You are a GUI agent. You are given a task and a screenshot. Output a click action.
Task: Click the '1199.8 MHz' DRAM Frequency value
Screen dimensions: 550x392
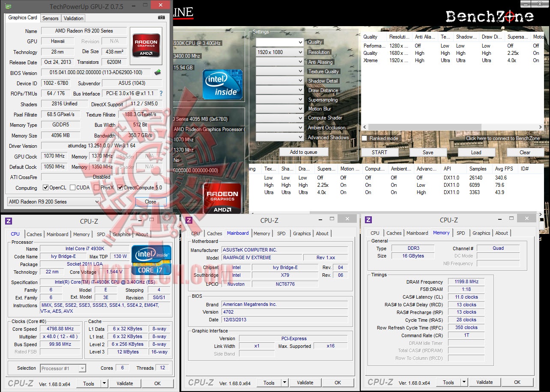click(466, 282)
